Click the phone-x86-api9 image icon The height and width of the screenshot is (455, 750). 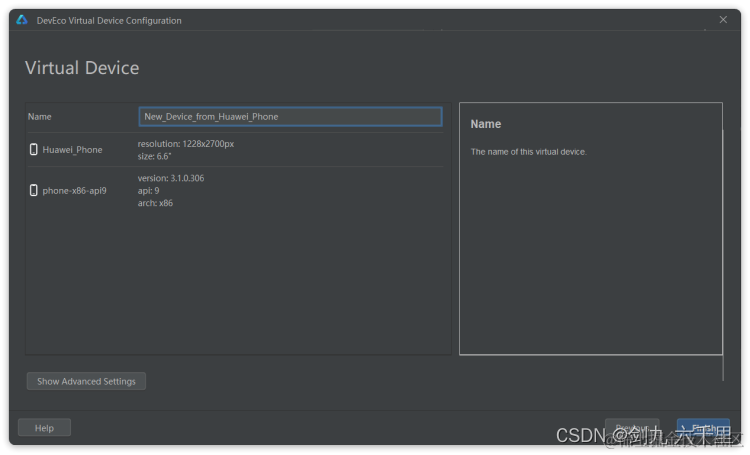tap(33, 190)
